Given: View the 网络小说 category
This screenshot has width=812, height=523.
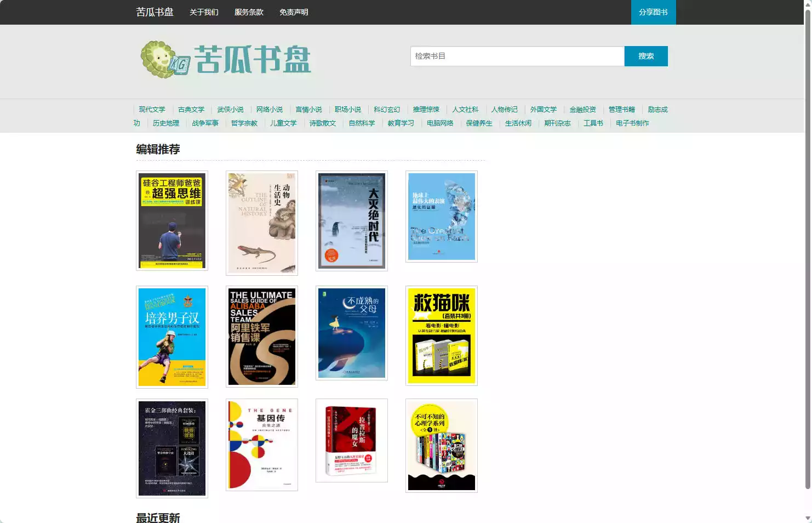Looking at the screenshot, I should [270, 110].
